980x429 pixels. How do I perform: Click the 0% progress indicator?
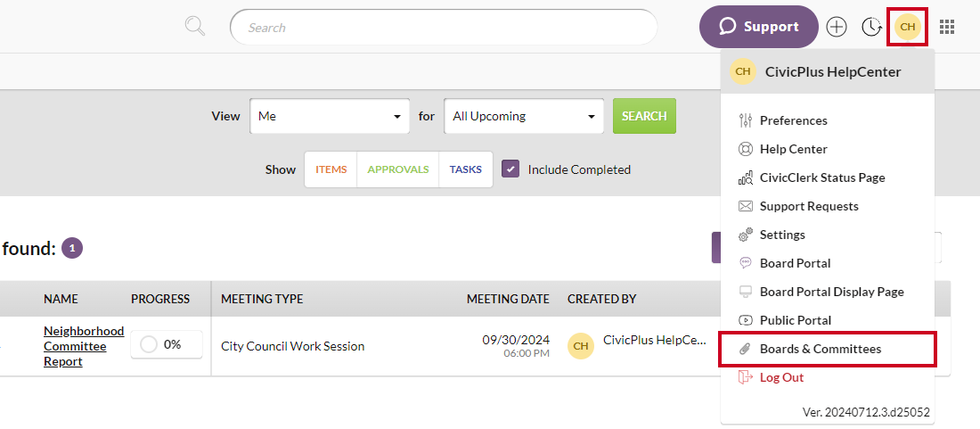pos(167,344)
